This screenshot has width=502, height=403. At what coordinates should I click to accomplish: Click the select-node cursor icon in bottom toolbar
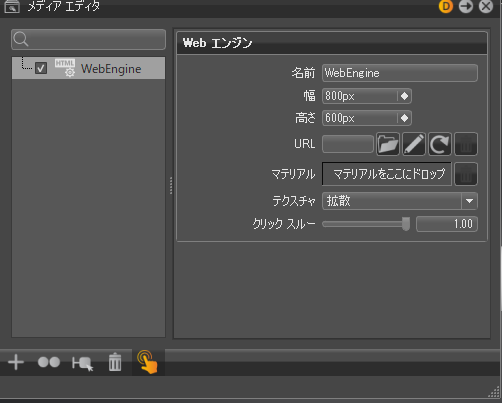point(82,363)
